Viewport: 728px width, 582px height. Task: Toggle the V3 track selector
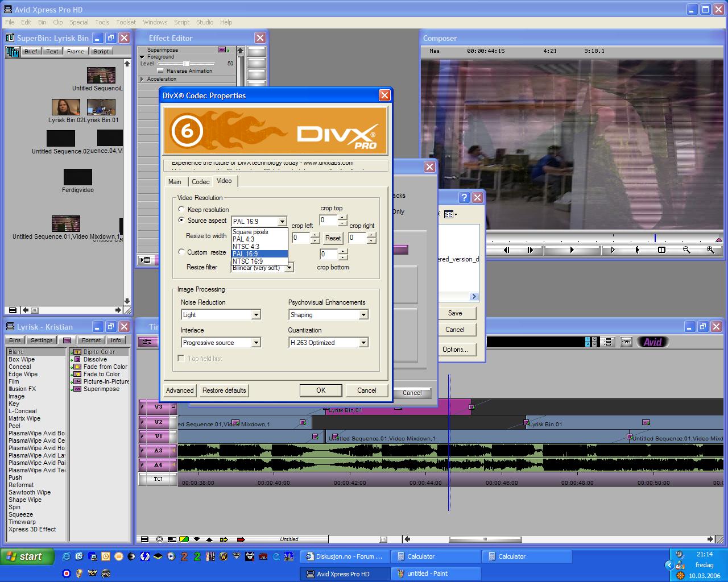(x=159, y=407)
